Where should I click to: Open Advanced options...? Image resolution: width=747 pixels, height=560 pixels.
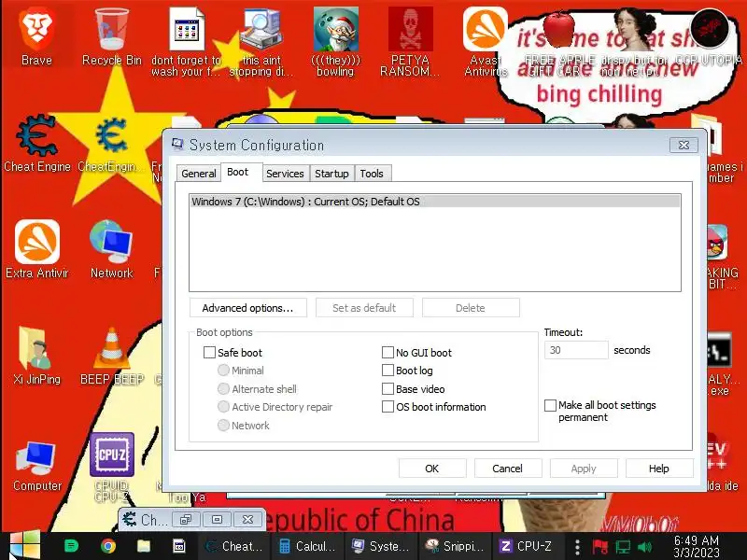click(x=247, y=308)
